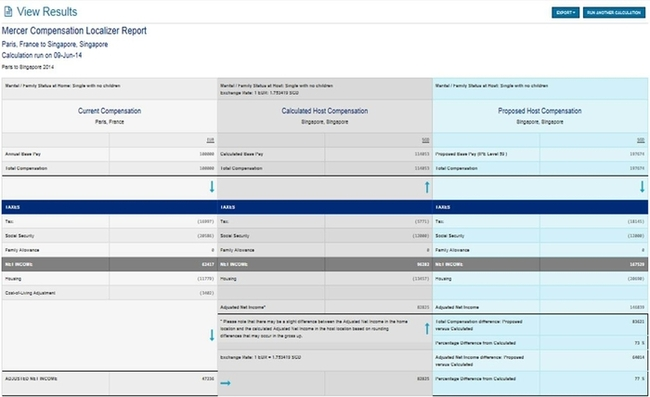Click Total Compensation label in Current column
650x397 pixels.
coord(26,168)
